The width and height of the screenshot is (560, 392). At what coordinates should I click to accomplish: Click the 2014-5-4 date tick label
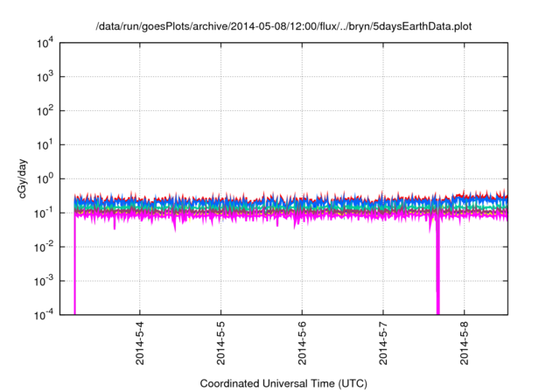[140, 343]
